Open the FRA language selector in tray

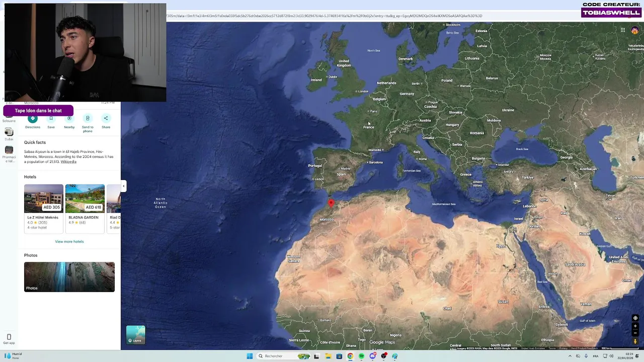(x=595, y=356)
